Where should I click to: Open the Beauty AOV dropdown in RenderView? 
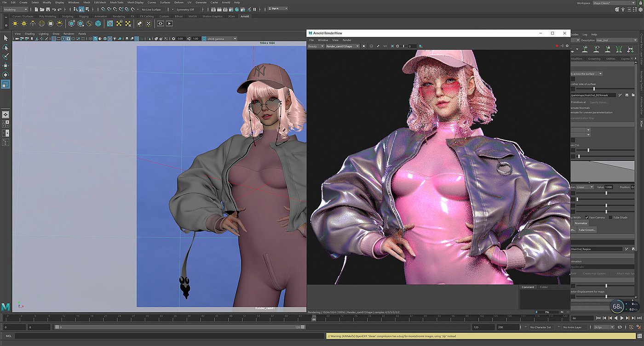tap(315, 46)
